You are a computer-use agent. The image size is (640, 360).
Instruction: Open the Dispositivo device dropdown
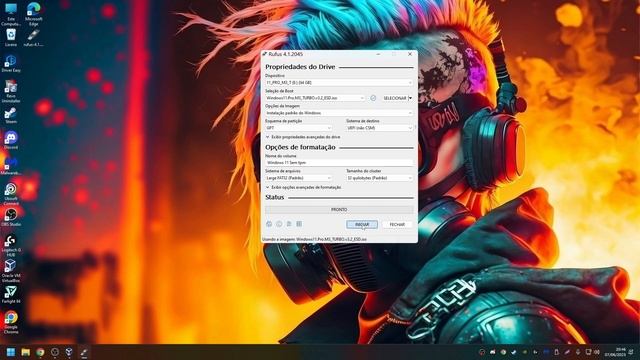(339, 83)
